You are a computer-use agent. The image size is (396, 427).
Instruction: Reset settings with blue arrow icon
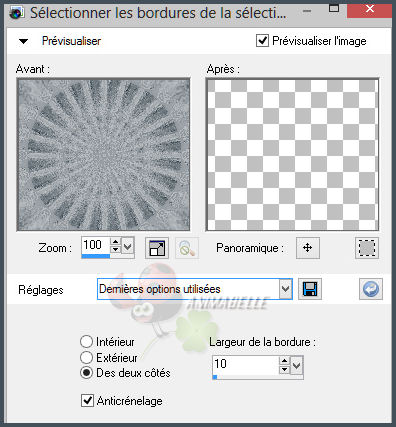pyautogui.click(x=371, y=289)
